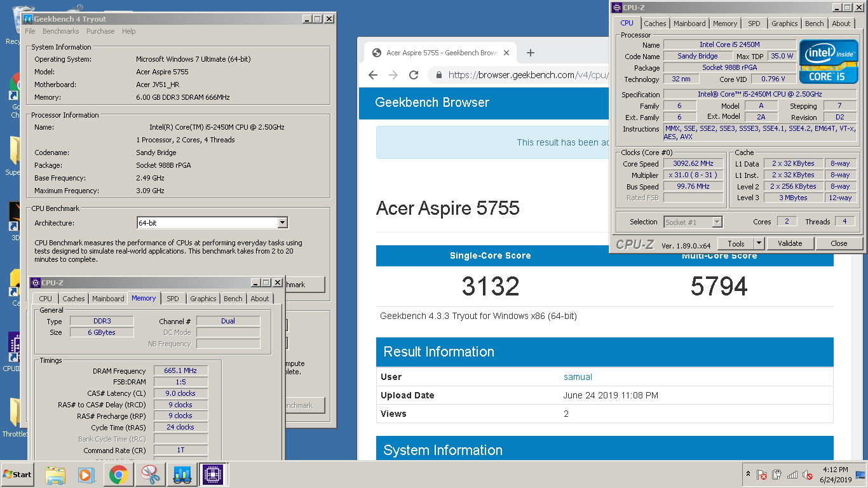
Task: Open the File menu in Geekbench
Action: pos(30,31)
